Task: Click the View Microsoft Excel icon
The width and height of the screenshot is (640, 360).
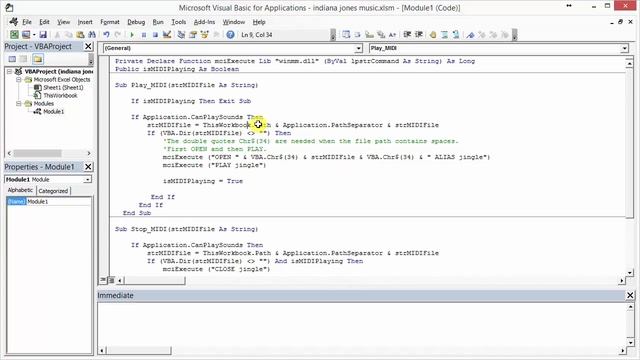Action: (14, 35)
